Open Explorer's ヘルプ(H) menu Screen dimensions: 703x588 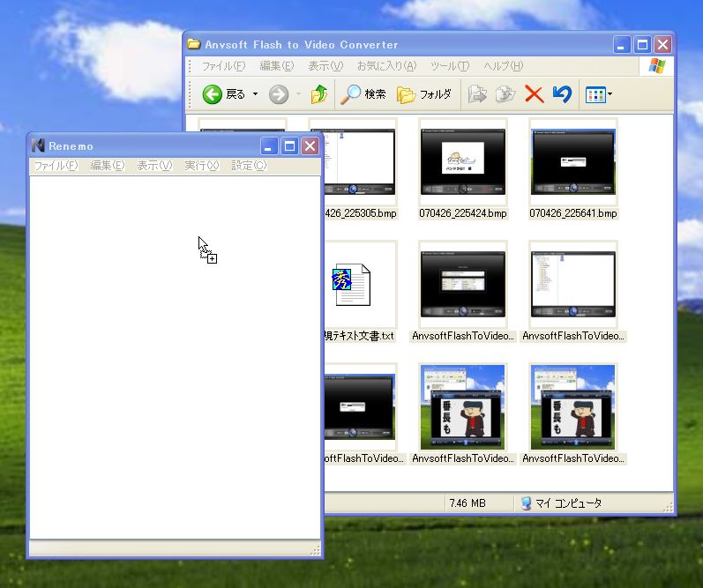[x=503, y=66]
